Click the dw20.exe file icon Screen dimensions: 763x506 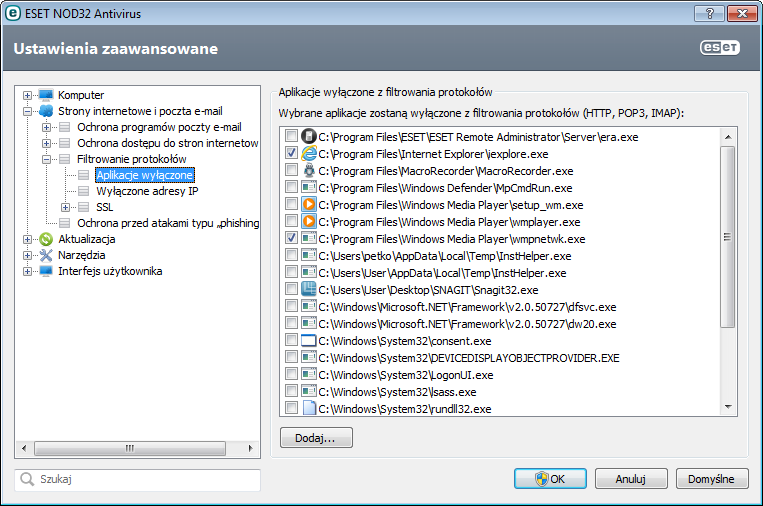tap(309, 324)
